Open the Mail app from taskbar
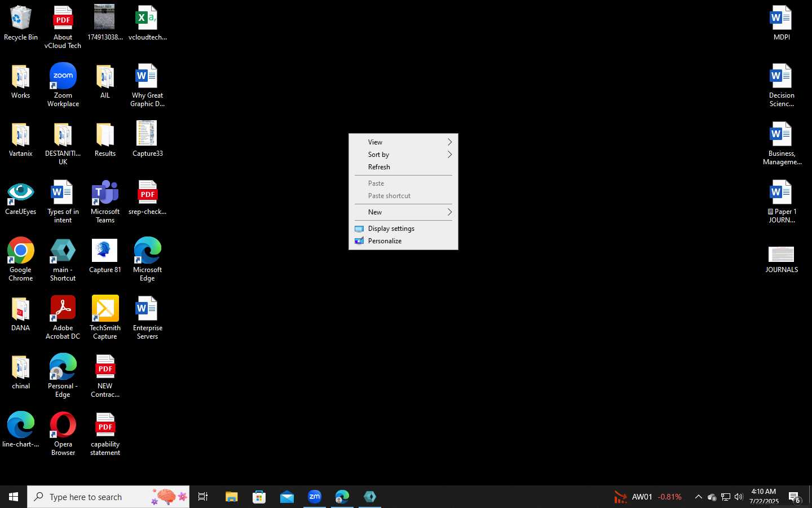The image size is (812, 508). coord(286,497)
